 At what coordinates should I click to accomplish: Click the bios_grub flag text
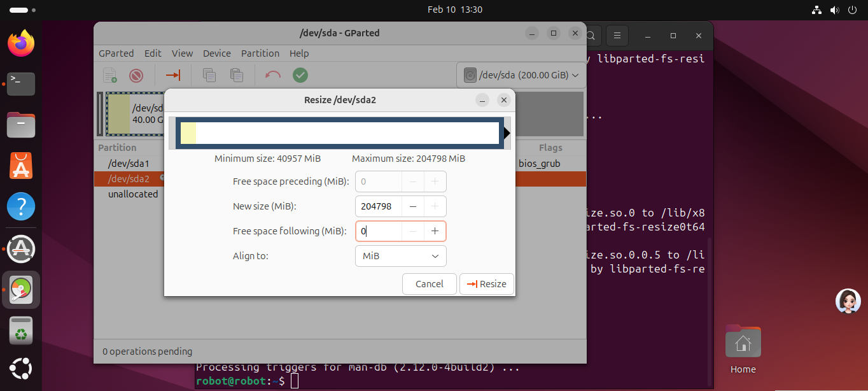(x=539, y=164)
